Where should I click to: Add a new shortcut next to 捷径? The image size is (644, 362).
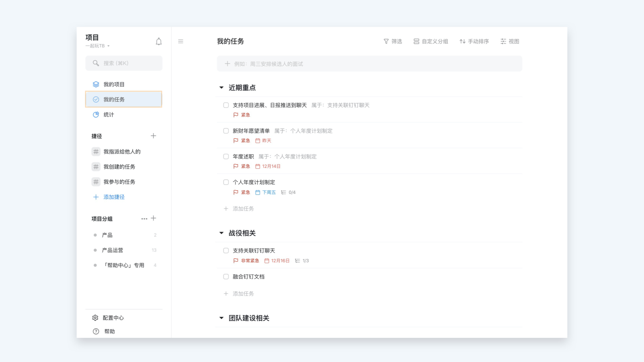pos(153,136)
